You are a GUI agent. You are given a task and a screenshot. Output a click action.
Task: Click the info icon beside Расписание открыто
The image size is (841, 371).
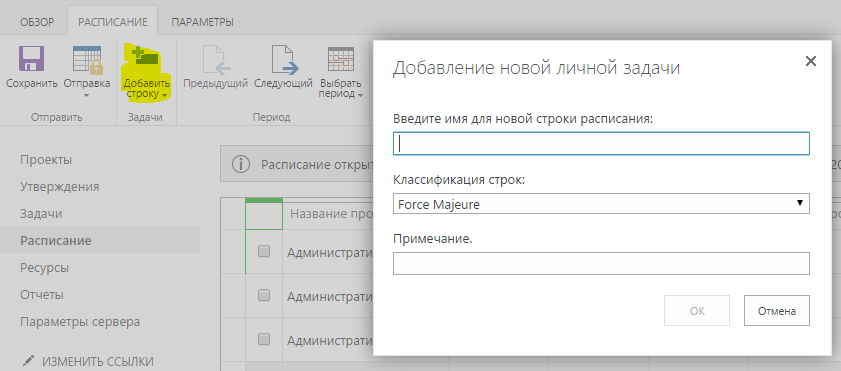click(x=241, y=164)
